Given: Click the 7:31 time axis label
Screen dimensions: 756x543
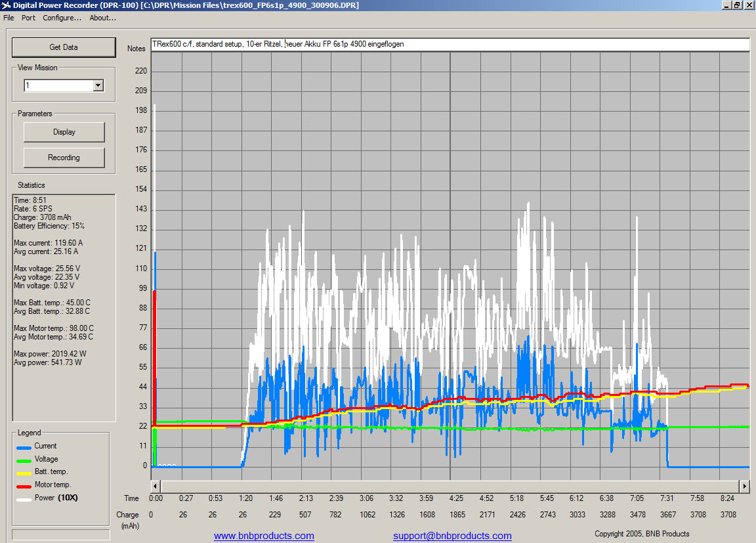Looking at the screenshot, I should coord(667,498).
